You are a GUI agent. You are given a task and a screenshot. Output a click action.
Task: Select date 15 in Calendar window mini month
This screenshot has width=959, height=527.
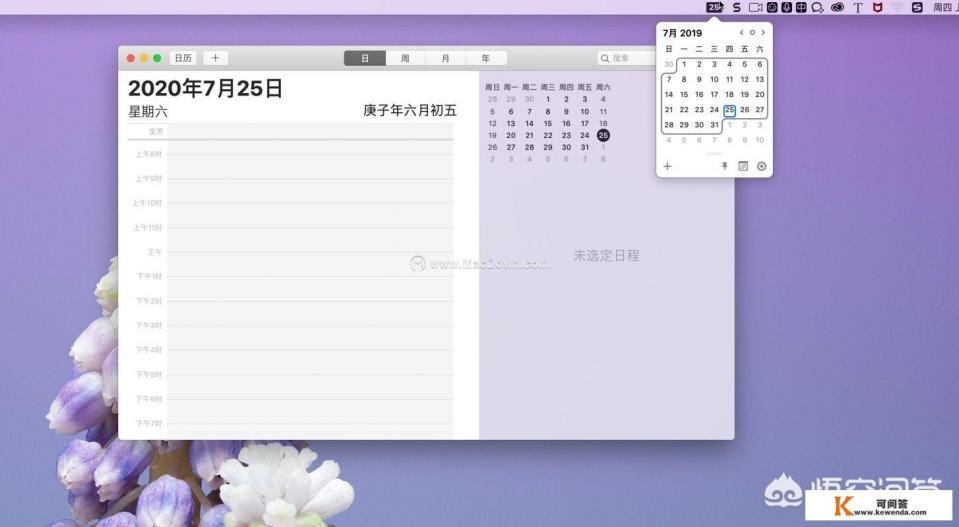pyautogui.click(x=548, y=123)
